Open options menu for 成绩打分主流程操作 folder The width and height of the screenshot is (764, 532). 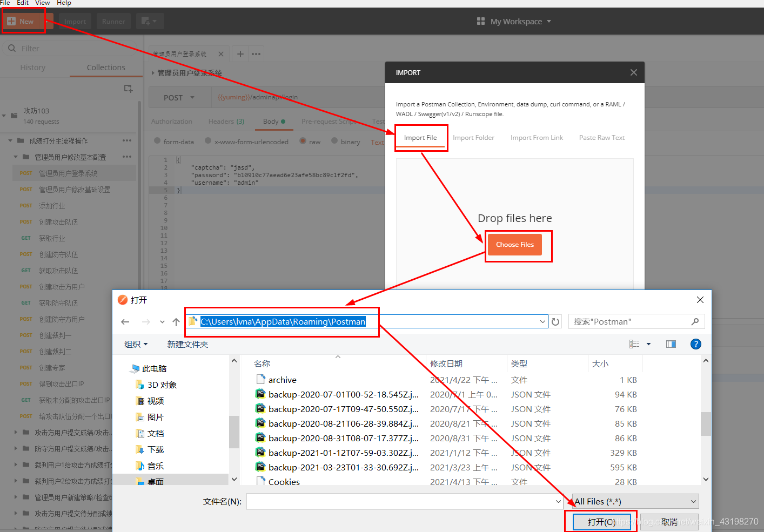127,140
